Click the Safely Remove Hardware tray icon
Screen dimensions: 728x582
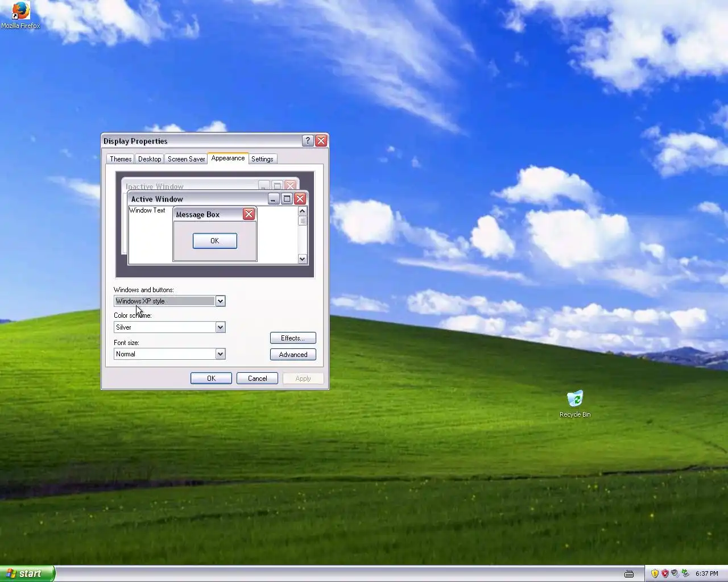point(685,573)
